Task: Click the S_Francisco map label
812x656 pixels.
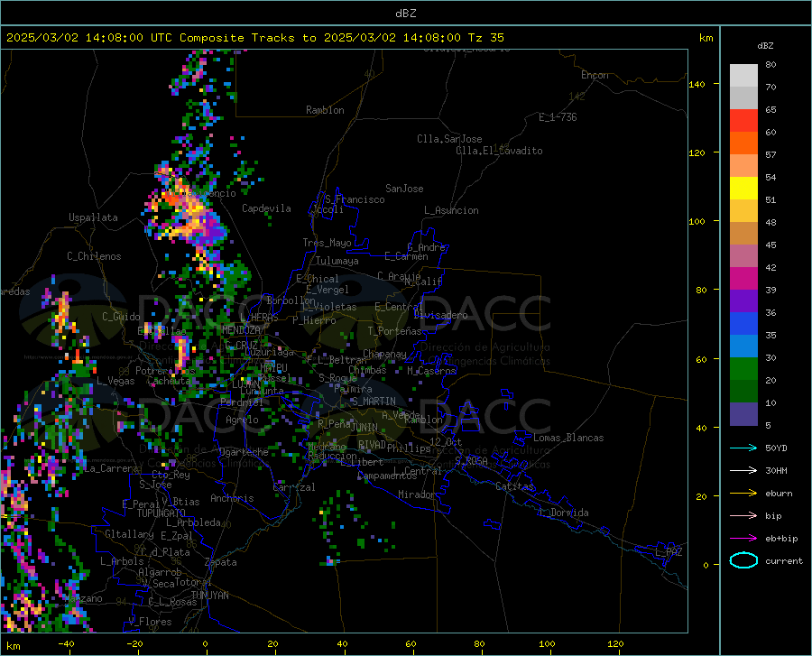Action: pos(355,199)
